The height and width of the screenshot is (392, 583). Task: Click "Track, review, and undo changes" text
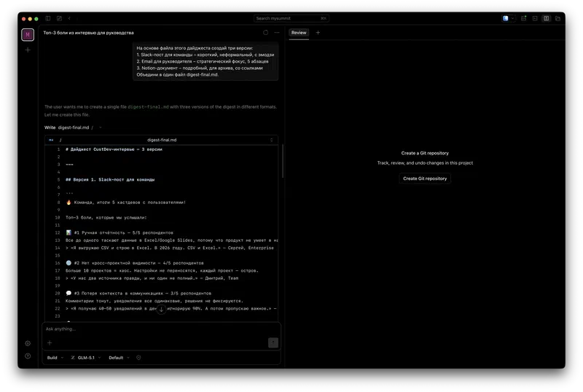point(425,163)
